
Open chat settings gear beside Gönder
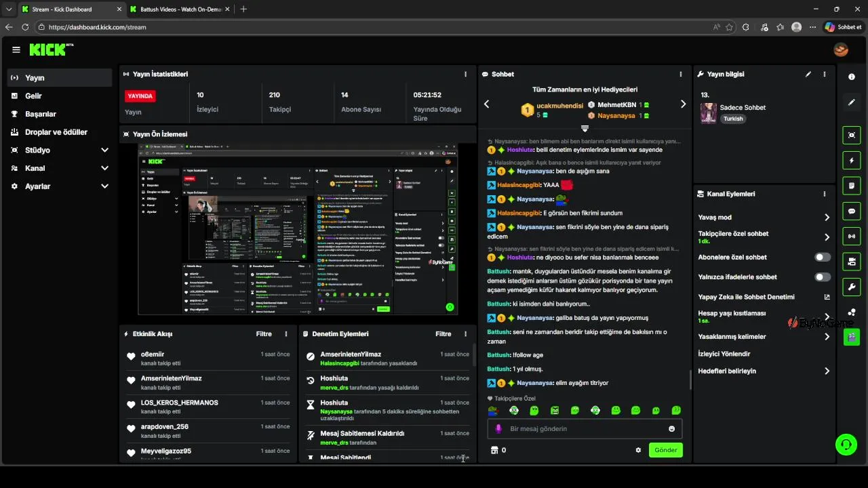point(638,450)
